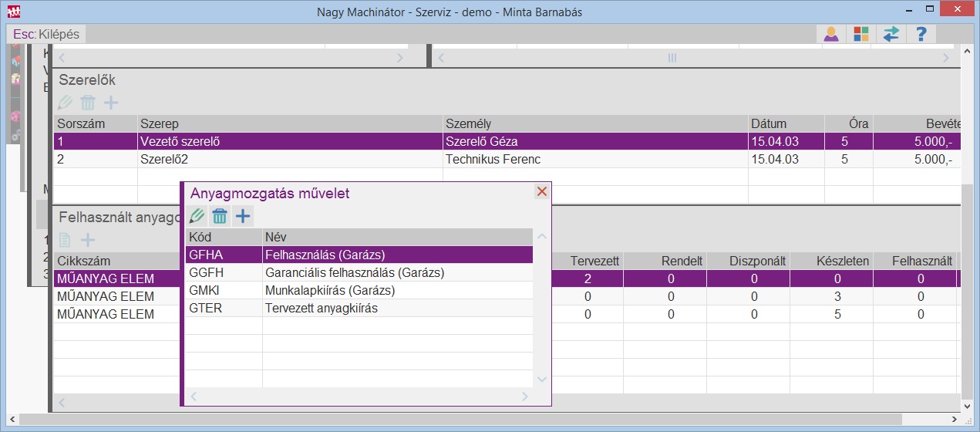Open help with the question mark icon
Viewport: 980px width, 432px height.
tap(921, 34)
